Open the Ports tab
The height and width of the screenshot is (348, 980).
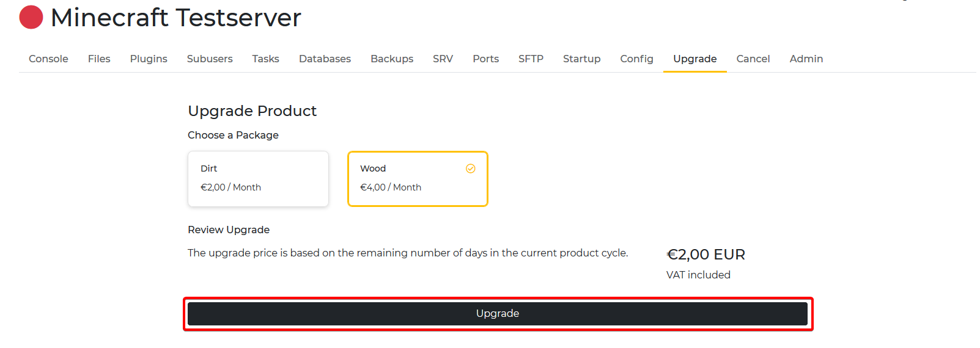click(485, 59)
